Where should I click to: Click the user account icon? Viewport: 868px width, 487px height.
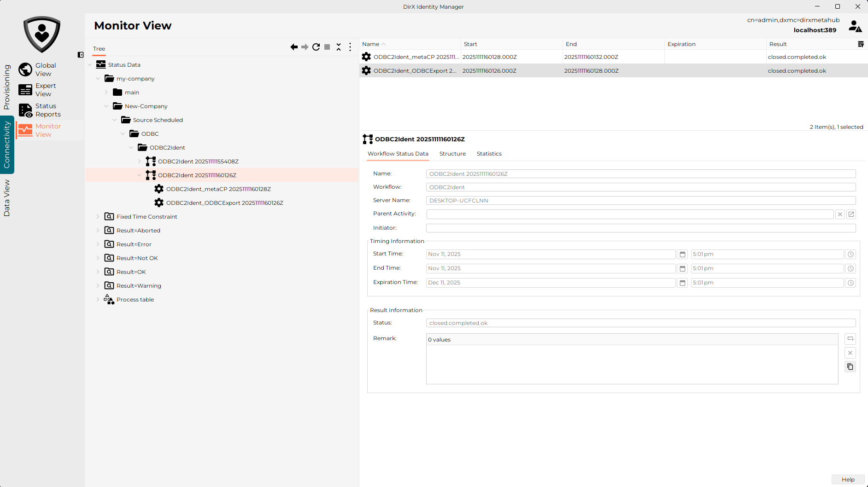click(x=855, y=26)
